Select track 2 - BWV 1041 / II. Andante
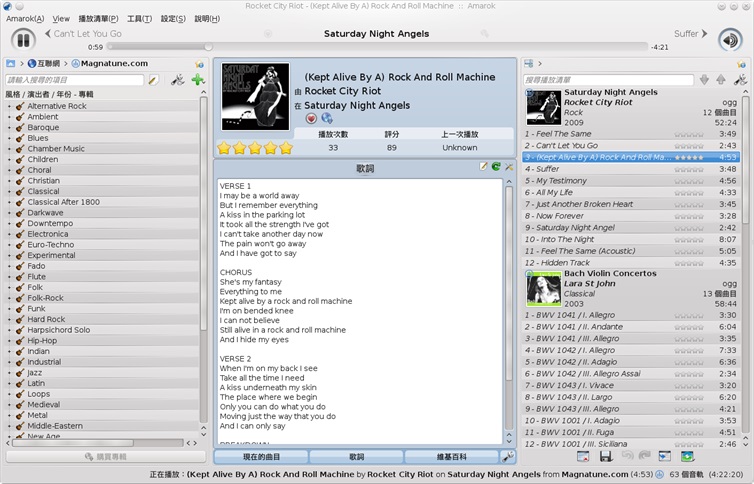The image size is (754, 484). pyautogui.click(x=630, y=327)
